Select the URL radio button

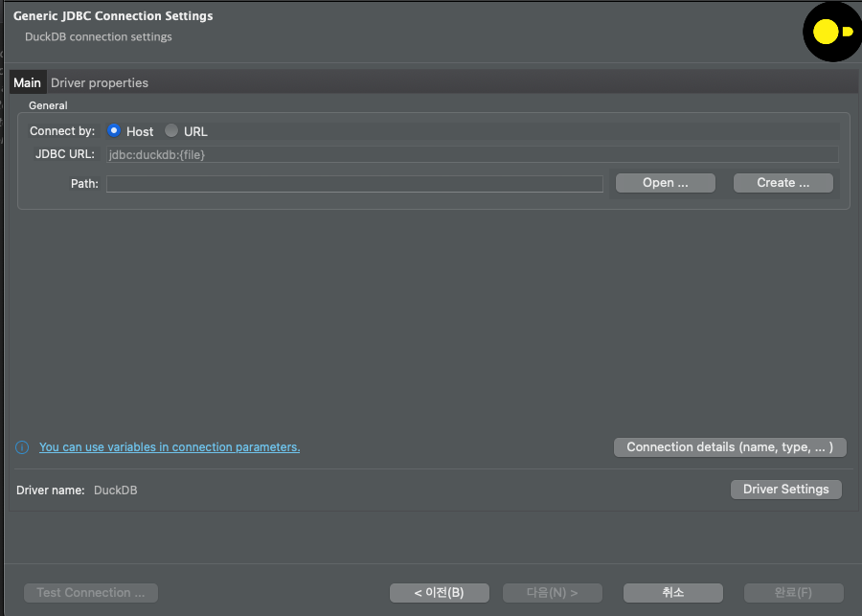coord(171,131)
